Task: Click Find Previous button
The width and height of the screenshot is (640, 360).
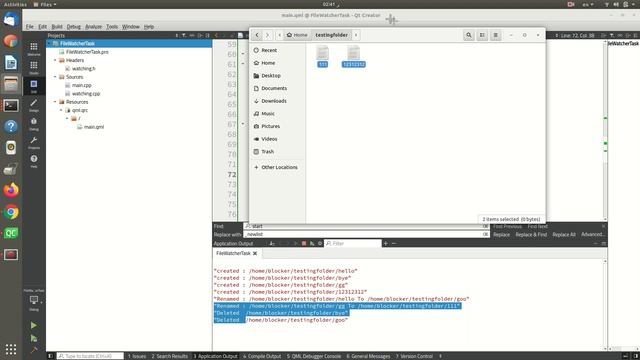Action: (x=507, y=227)
